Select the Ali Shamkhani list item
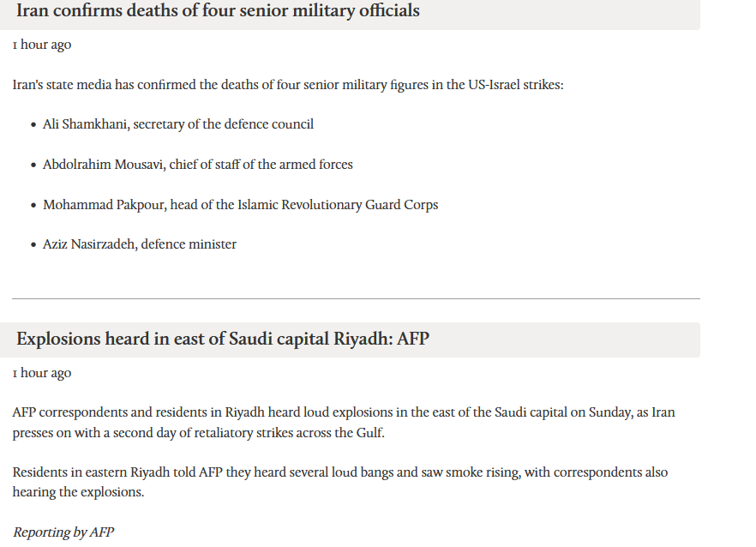756x547 pixels. (x=178, y=124)
